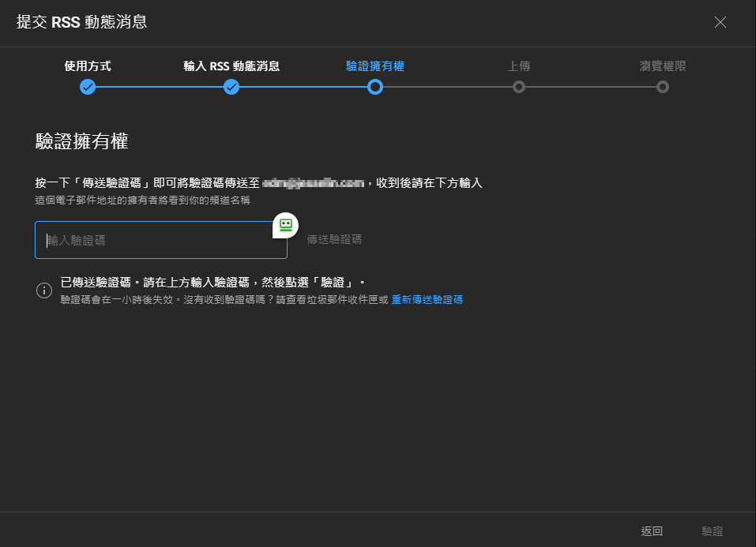Click the 上傳 step circle
The height and width of the screenshot is (547, 756).
point(519,88)
